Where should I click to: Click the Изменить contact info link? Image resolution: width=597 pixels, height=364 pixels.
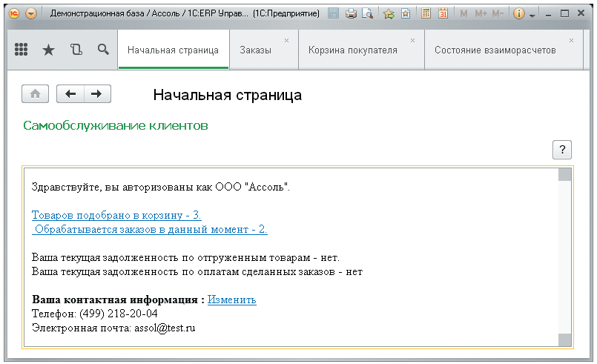(x=231, y=300)
